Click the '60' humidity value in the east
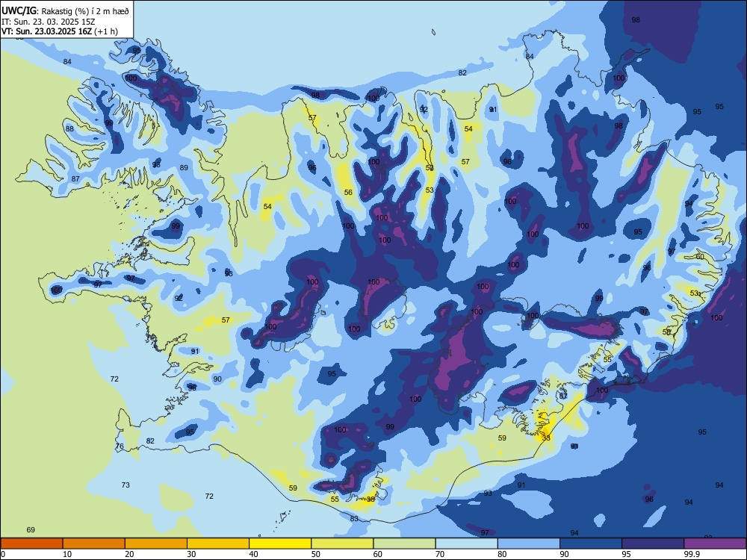This screenshot has width=747, height=560. pos(700,256)
